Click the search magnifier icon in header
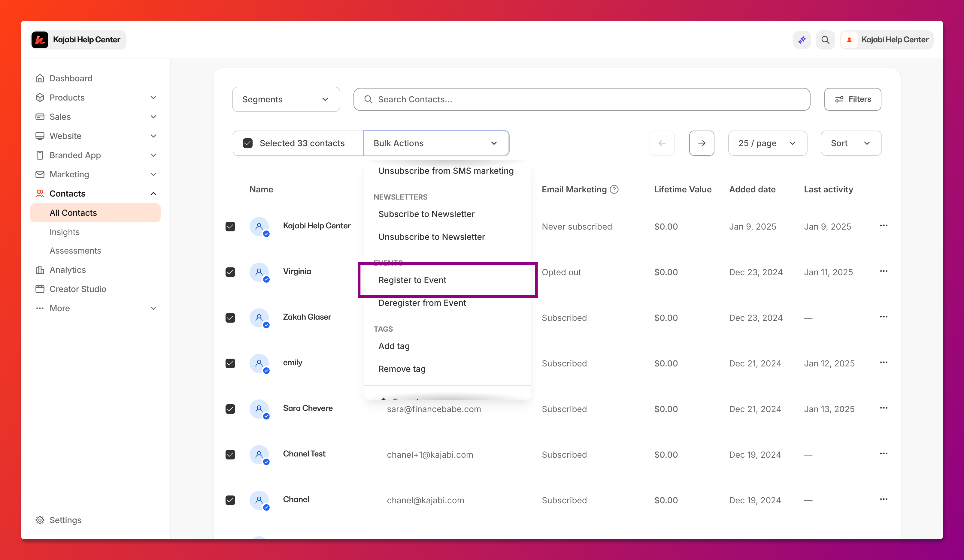 coord(825,40)
